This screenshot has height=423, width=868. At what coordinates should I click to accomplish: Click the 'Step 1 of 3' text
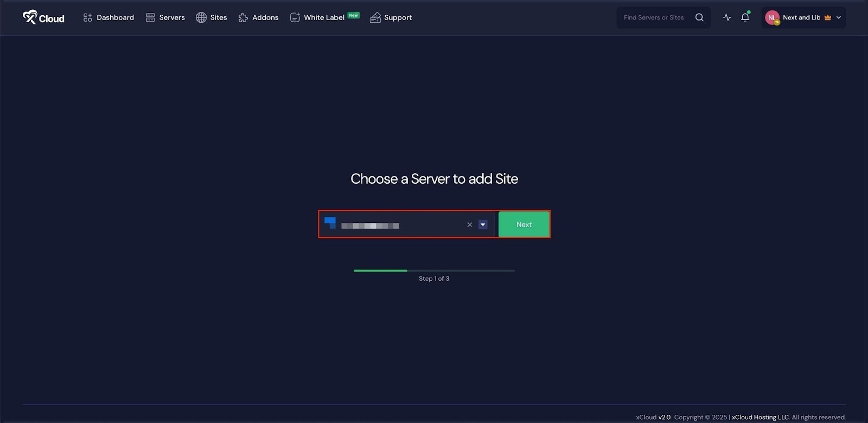(x=434, y=278)
